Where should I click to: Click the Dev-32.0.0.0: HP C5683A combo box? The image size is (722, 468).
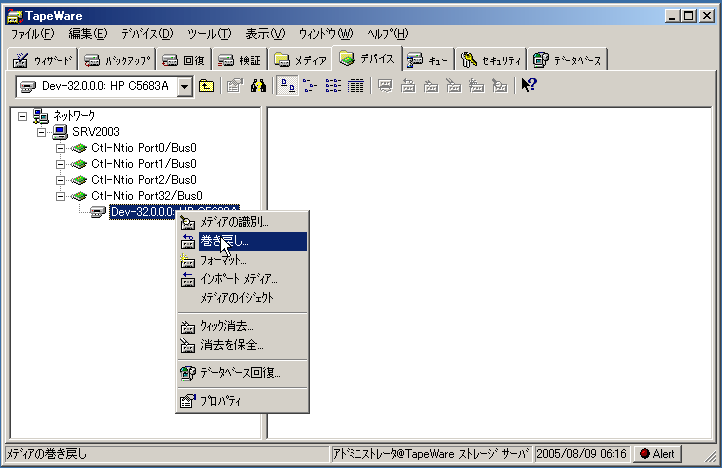coord(105,87)
